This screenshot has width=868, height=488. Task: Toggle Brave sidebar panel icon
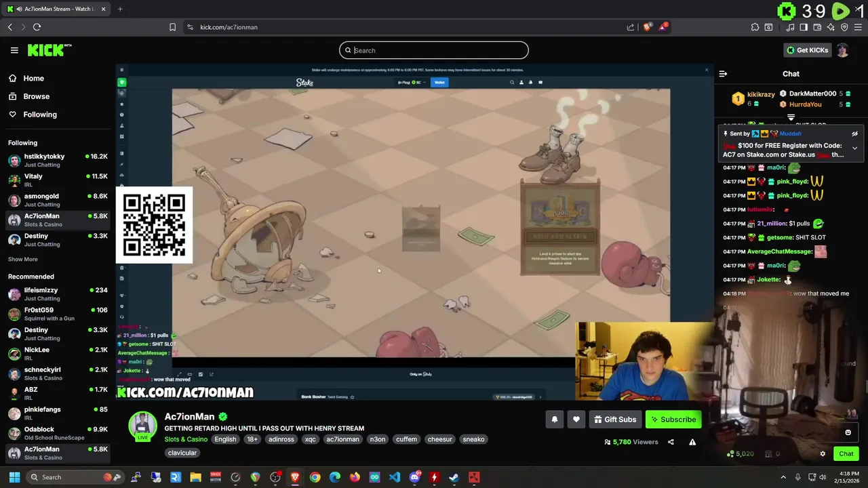[804, 27]
